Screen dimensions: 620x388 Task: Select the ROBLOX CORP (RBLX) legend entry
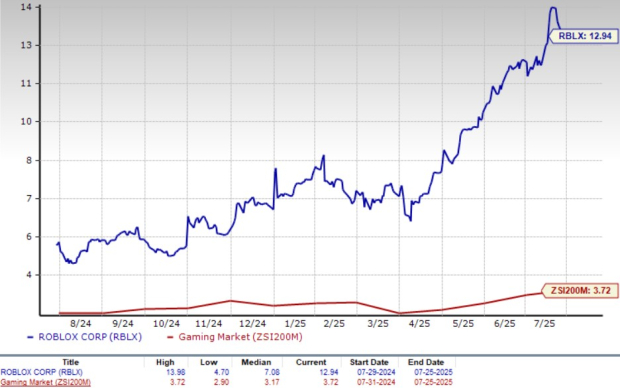click(x=84, y=337)
